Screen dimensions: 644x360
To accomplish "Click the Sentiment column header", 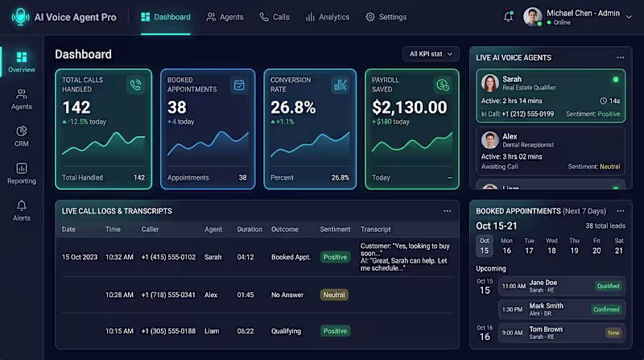I will [335, 230].
